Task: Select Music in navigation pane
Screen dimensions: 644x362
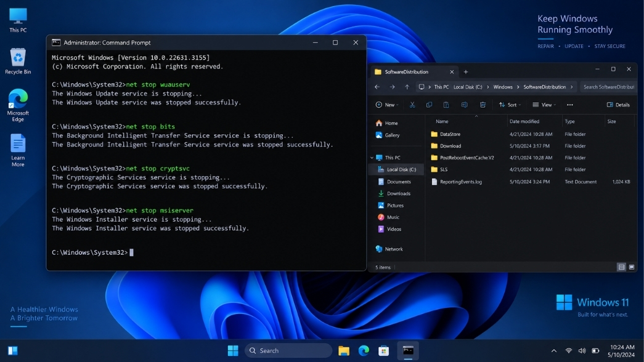Action: point(389,217)
